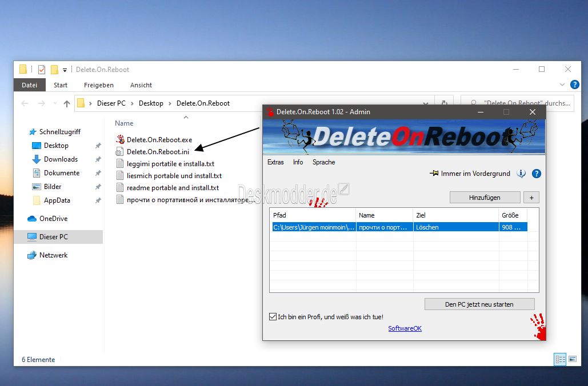Click the pin icon beside Immer im Vordergrund

pos(434,173)
